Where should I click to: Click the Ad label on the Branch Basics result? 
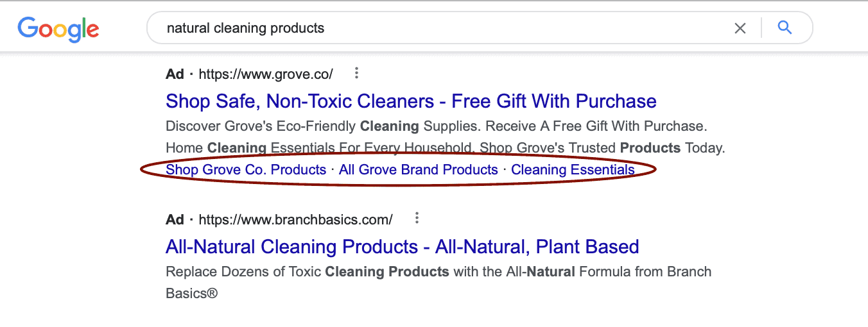tap(175, 220)
